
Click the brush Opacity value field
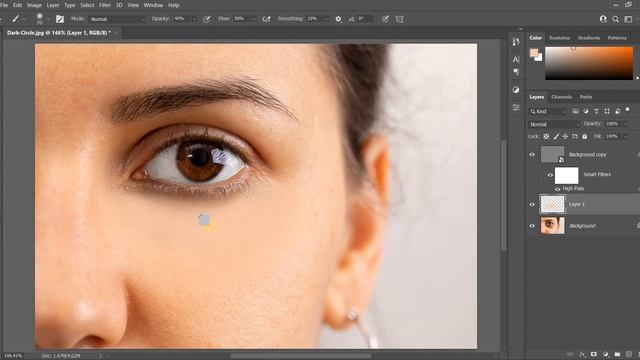pos(182,19)
